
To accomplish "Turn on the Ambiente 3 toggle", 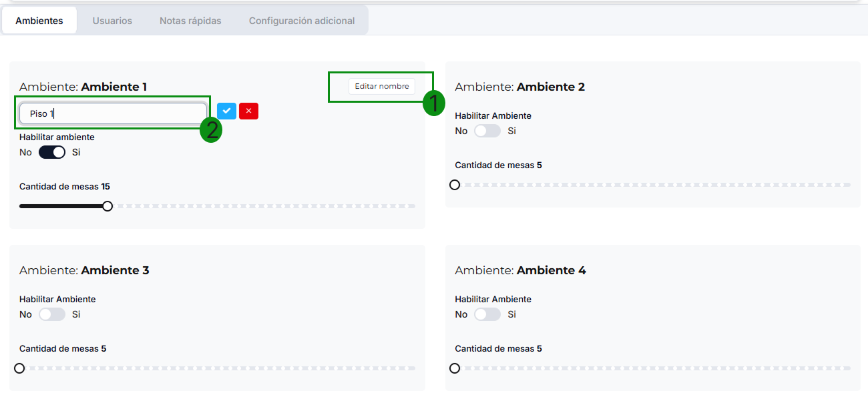I will click(x=52, y=314).
